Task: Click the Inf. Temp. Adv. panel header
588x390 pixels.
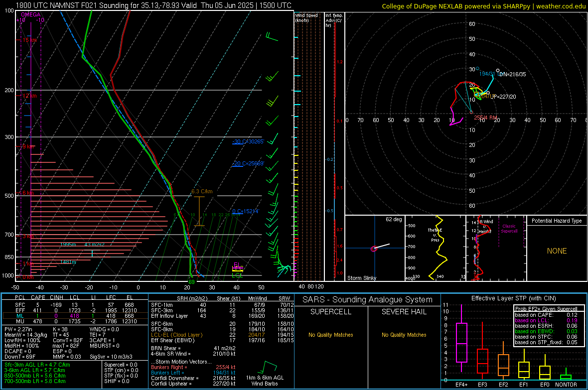Action: click(334, 20)
